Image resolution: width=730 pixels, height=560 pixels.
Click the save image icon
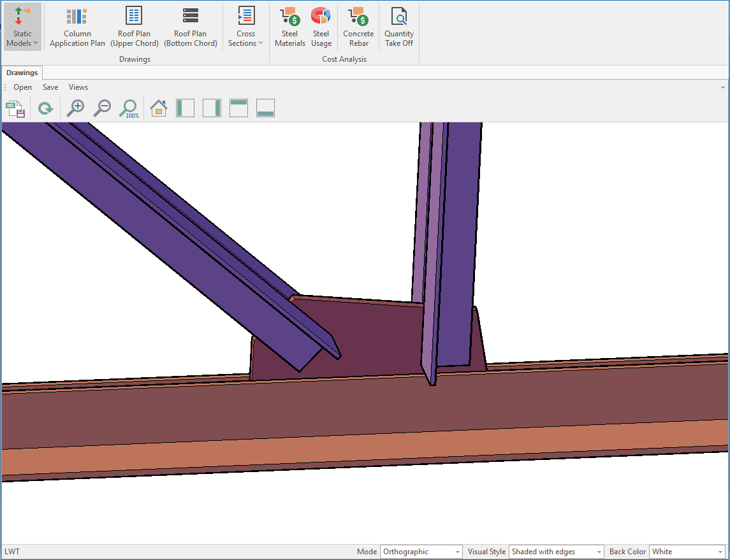point(15,109)
